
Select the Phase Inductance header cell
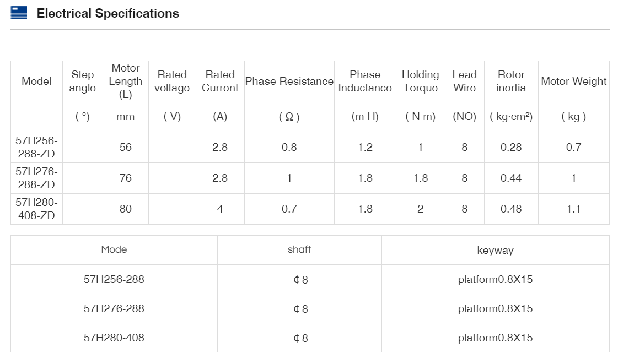365,82
